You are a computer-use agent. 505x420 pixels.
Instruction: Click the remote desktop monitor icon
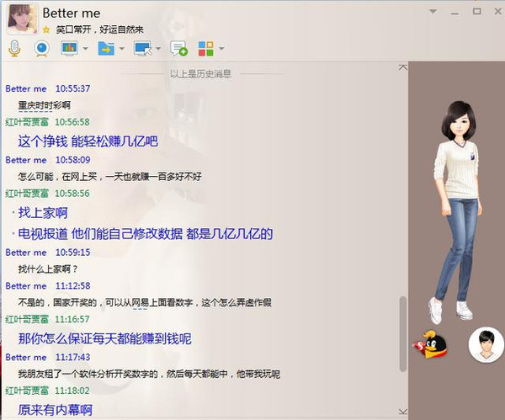pyautogui.click(x=142, y=48)
